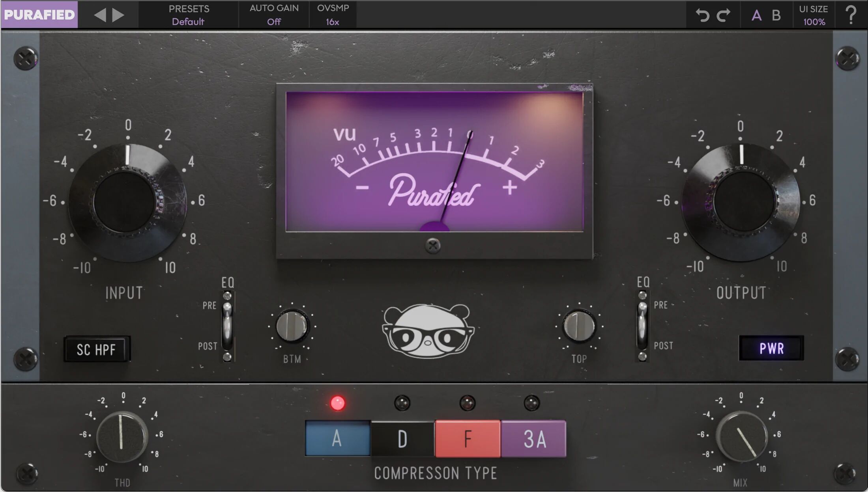Open the help screen via question mark
This screenshot has width=868, height=492.
click(852, 15)
